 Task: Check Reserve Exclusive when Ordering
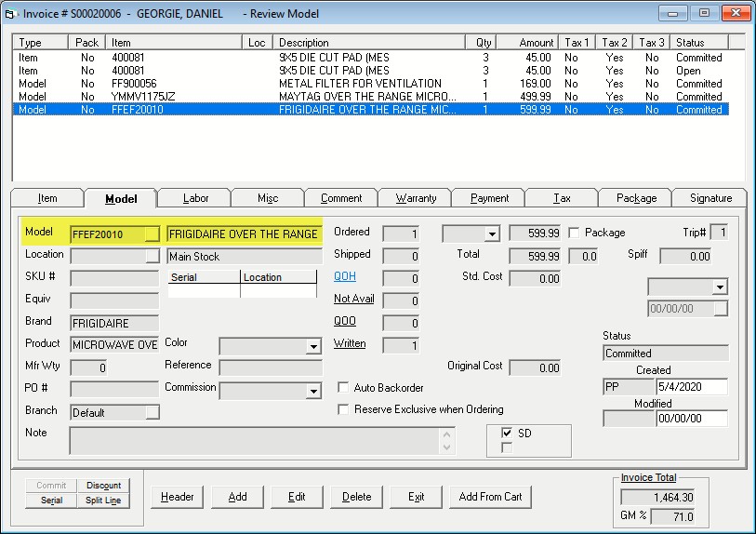(343, 409)
